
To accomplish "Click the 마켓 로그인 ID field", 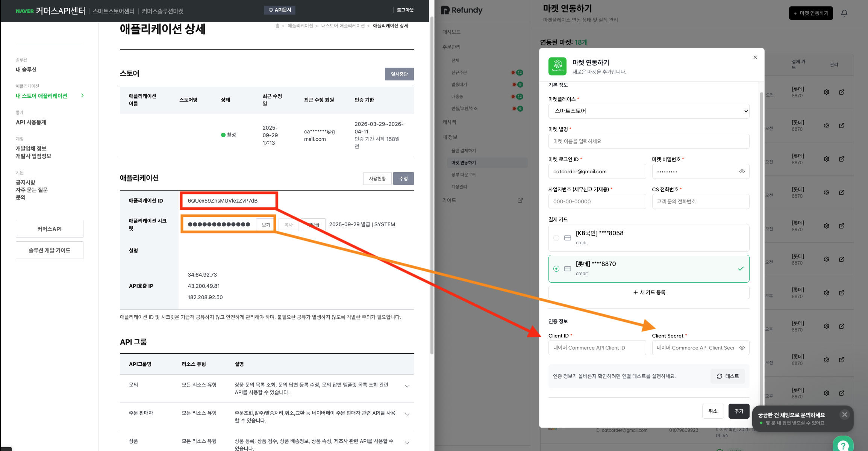I will pyautogui.click(x=597, y=171).
